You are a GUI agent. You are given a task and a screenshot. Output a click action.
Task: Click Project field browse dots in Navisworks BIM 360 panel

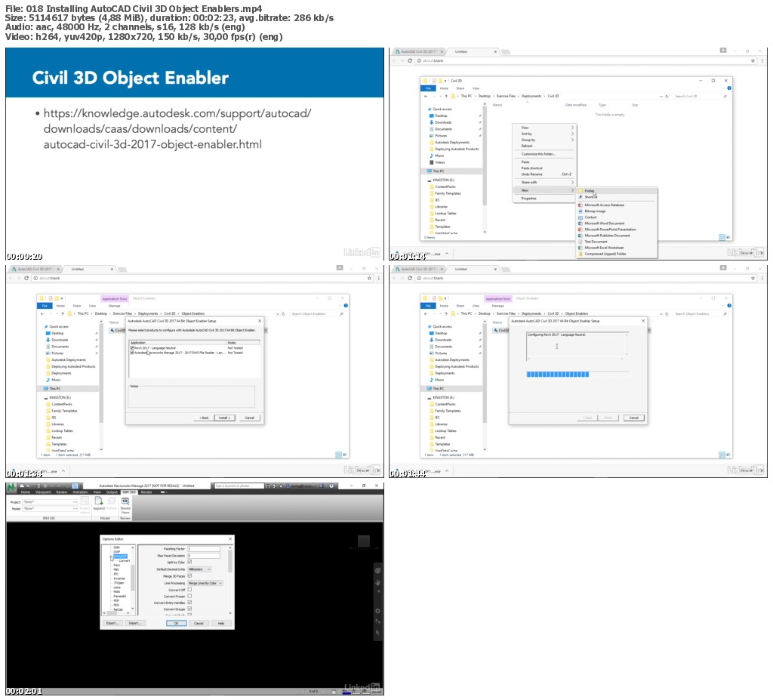point(75,502)
